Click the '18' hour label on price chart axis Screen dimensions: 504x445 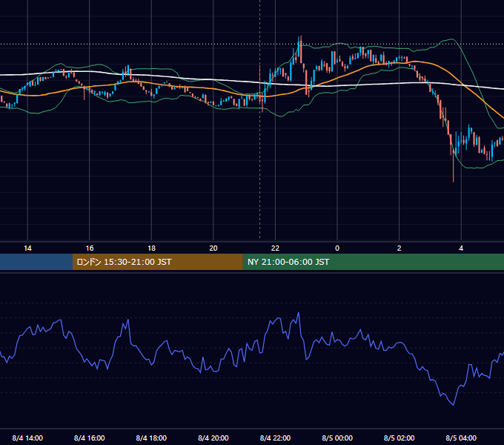151,248
